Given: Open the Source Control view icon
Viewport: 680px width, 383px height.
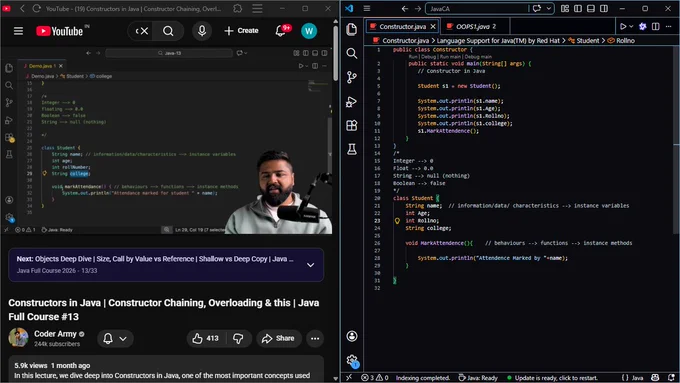Looking at the screenshot, I should coord(352,78).
